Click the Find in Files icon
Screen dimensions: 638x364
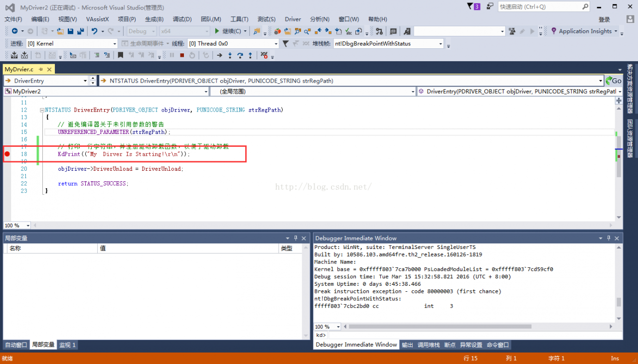point(257,31)
